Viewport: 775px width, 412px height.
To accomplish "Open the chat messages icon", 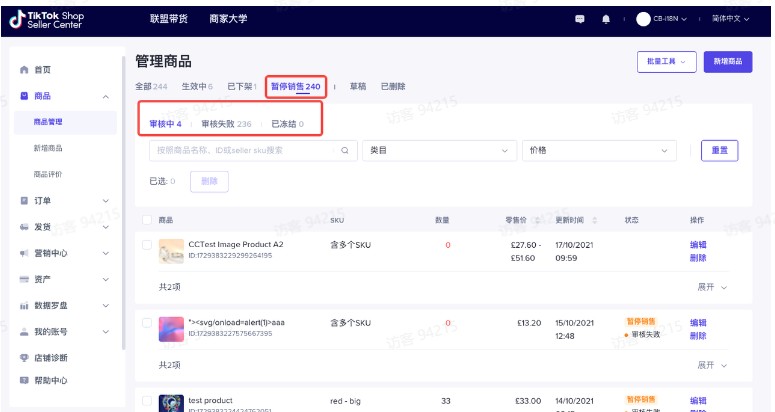I will (580, 19).
